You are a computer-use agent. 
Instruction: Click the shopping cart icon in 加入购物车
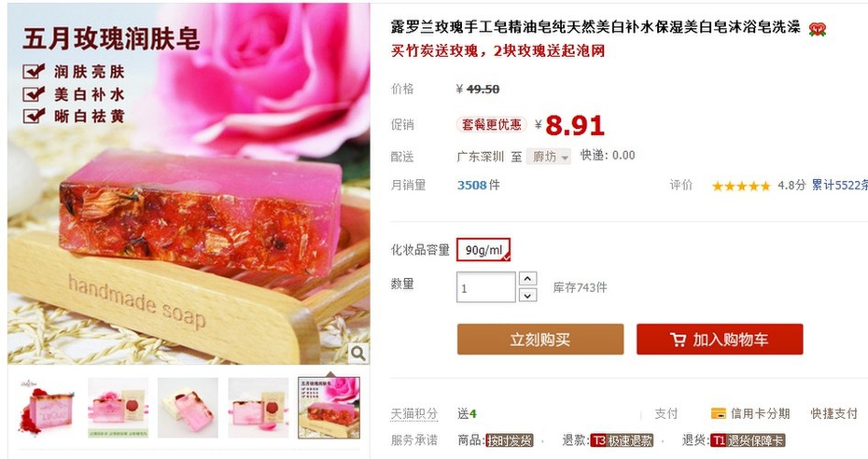pos(678,340)
